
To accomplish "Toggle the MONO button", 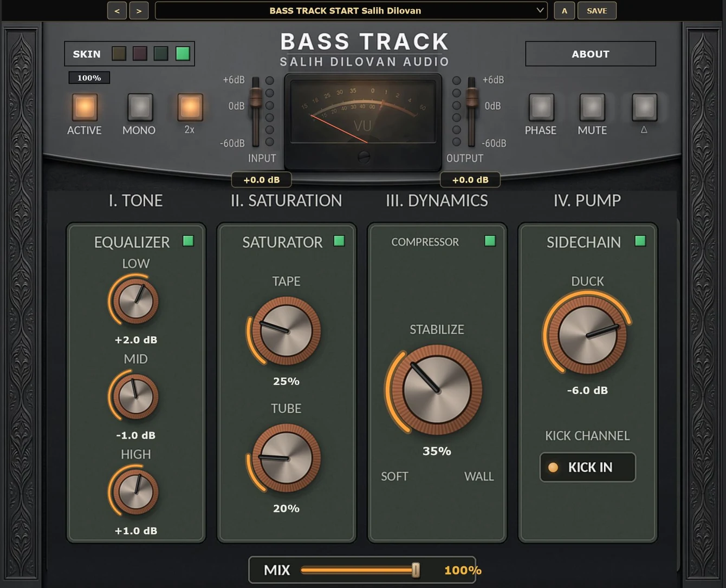I will click(140, 107).
